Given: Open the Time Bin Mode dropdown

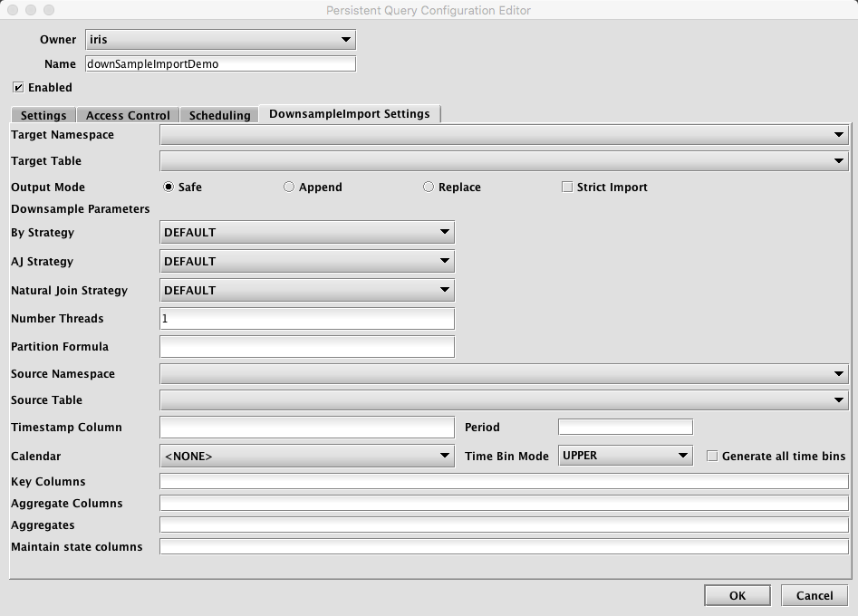Looking at the screenshot, I should click(625, 456).
